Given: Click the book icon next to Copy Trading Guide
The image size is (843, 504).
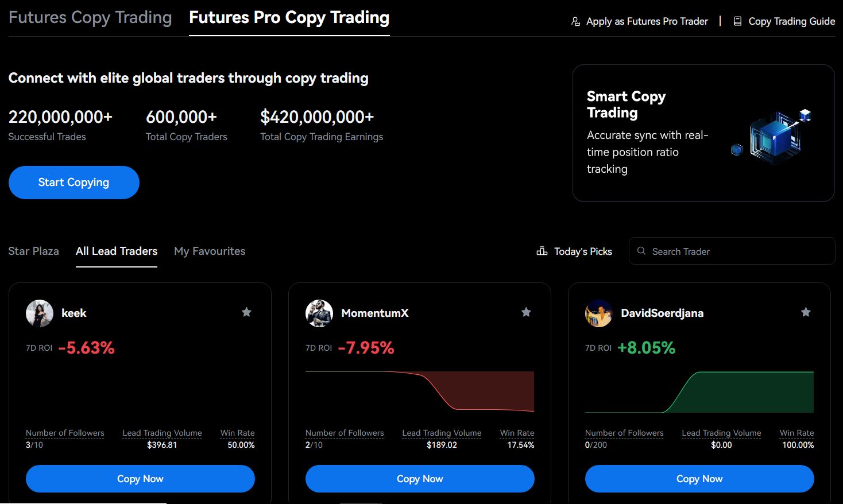Looking at the screenshot, I should [x=736, y=21].
